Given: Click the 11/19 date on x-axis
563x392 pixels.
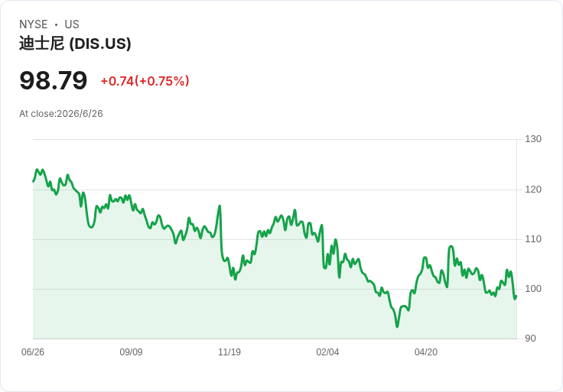Looking at the screenshot, I should (x=229, y=352).
